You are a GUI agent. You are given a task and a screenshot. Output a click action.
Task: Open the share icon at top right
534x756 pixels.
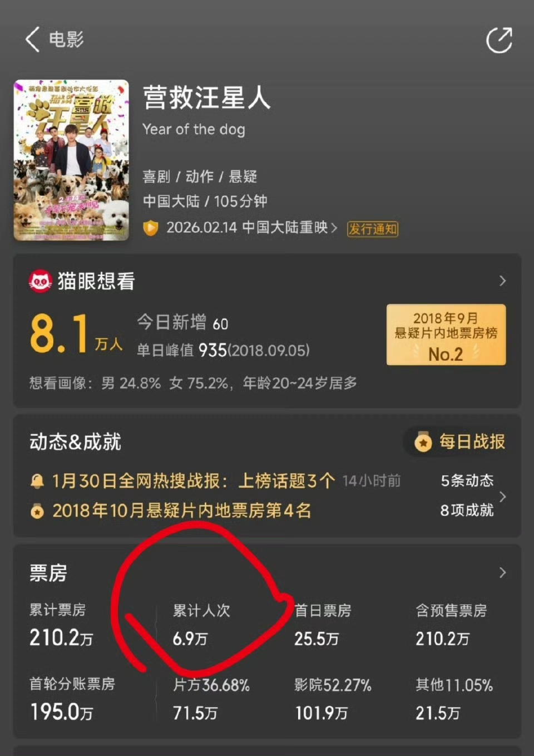[x=499, y=40]
